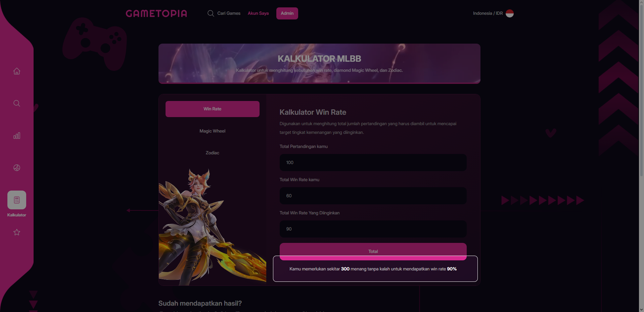Click the Admin button in header

[x=287, y=13]
